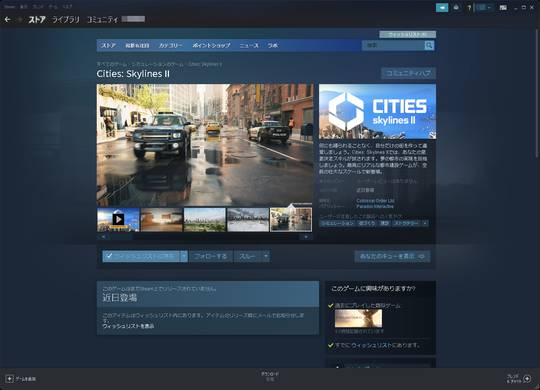Expand the wishlist button dropdown arrow
Screen dimensions: 540x390
[184, 256]
